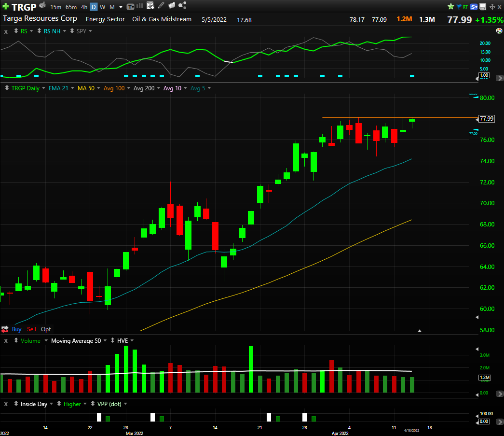
Task: Open the T text-size dropdown
Action: tap(131, 7)
